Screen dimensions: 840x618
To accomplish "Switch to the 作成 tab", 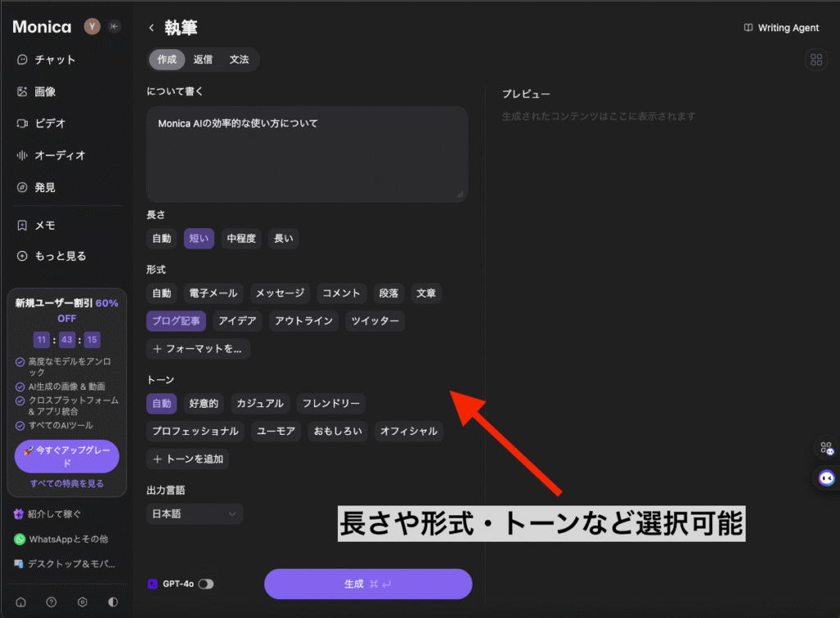I will [x=167, y=59].
